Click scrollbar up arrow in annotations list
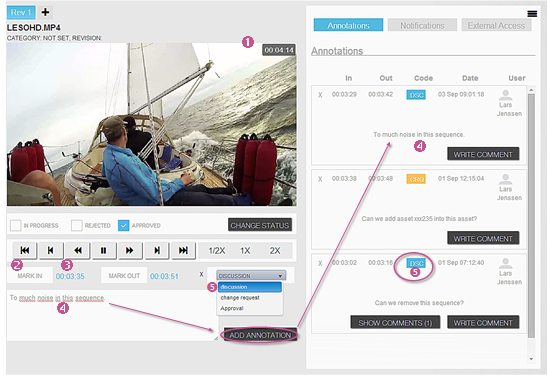 (531, 90)
